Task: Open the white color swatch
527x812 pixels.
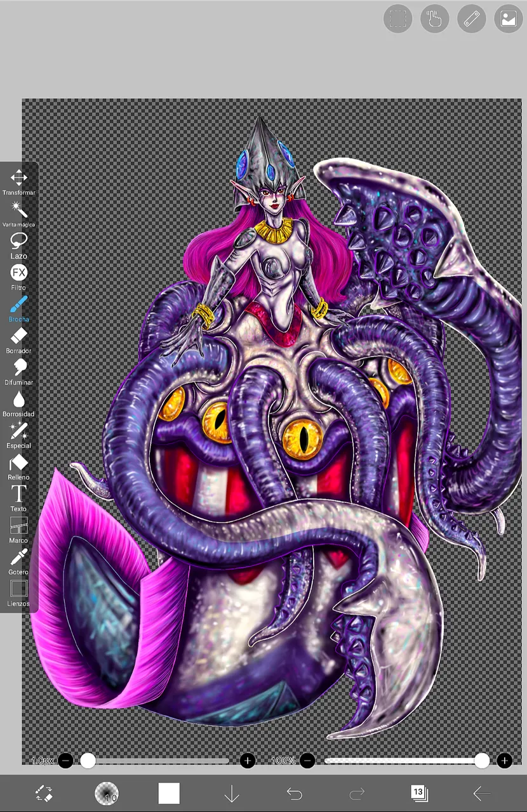Action: [169, 793]
